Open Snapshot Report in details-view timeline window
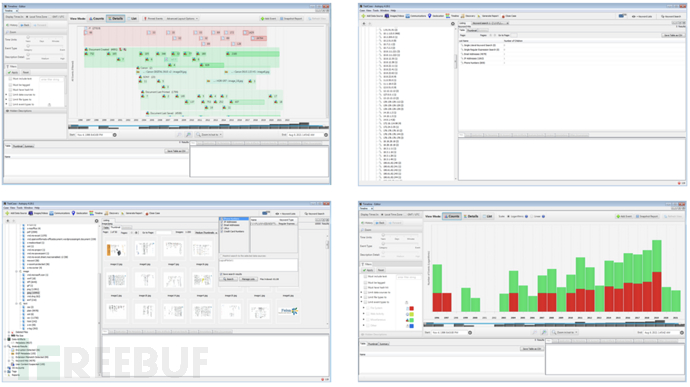The width and height of the screenshot is (690, 387). [291, 18]
